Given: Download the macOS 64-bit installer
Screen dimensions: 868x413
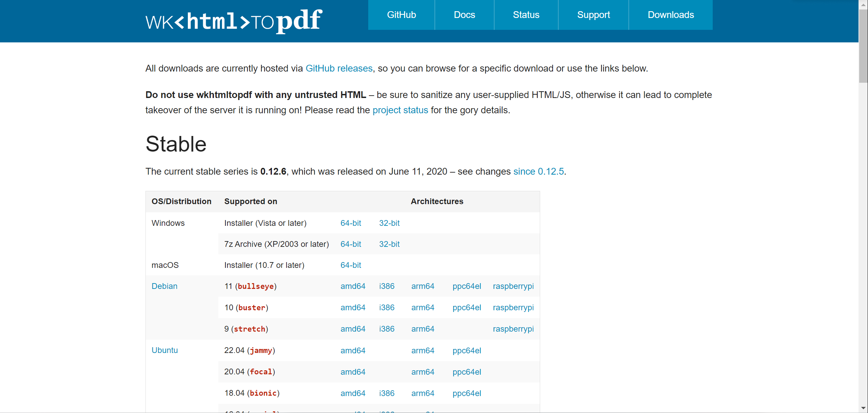Looking at the screenshot, I should click(x=351, y=265).
